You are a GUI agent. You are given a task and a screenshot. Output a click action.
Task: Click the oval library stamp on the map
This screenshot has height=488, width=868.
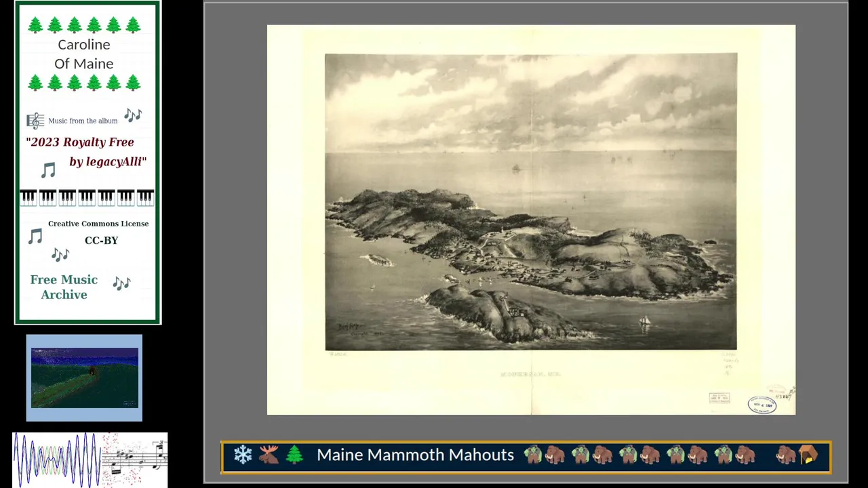tap(762, 405)
